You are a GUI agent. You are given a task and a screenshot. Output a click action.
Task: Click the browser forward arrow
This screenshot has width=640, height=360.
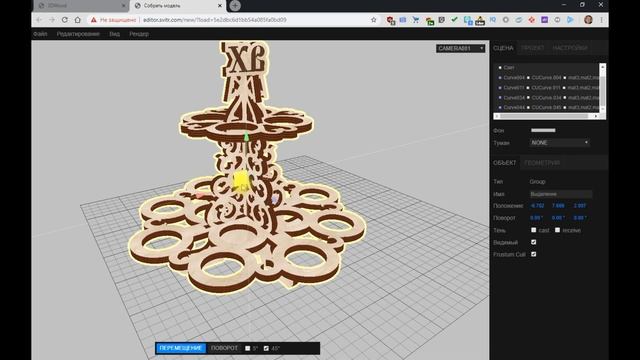click(x=52, y=20)
